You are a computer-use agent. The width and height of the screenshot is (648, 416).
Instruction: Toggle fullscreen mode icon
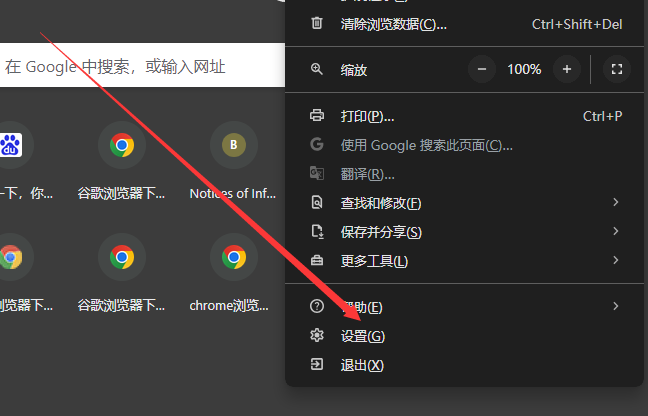[617, 69]
